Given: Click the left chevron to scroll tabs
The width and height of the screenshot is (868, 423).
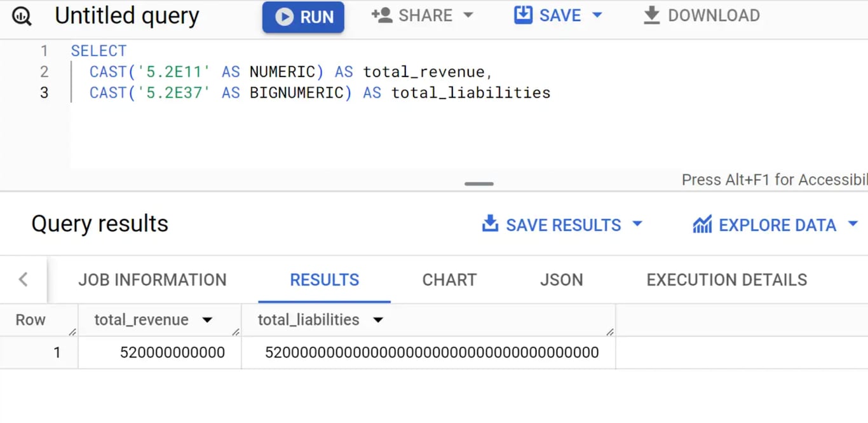Looking at the screenshot, I should [24, 279].
